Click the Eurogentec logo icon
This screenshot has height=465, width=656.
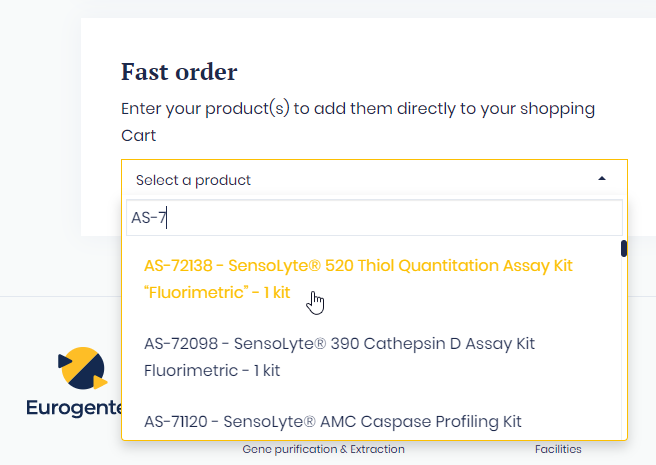click(83, 368)
